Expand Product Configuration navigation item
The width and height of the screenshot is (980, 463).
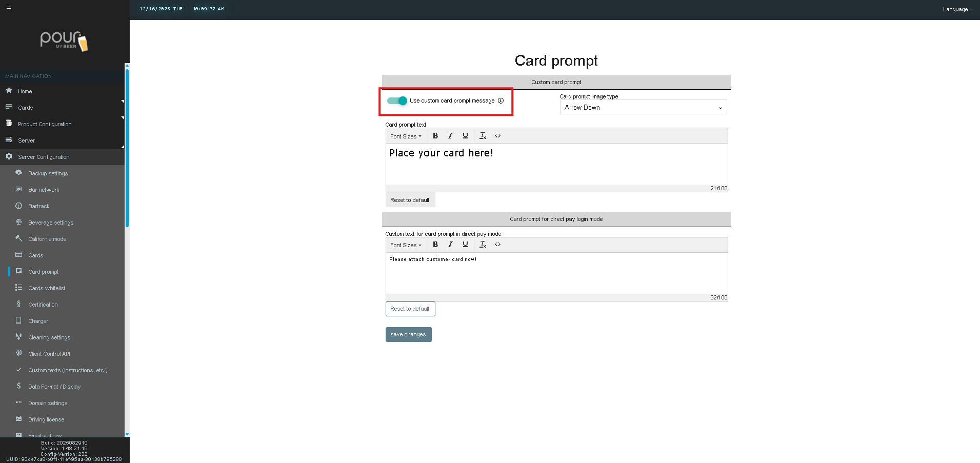[45, 124]
